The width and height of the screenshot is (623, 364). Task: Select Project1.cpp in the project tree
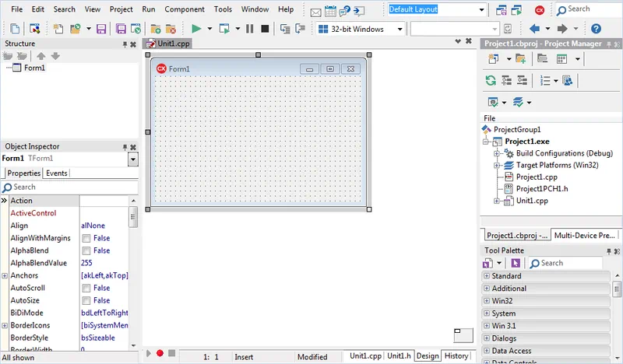click(x=537, y=177)
